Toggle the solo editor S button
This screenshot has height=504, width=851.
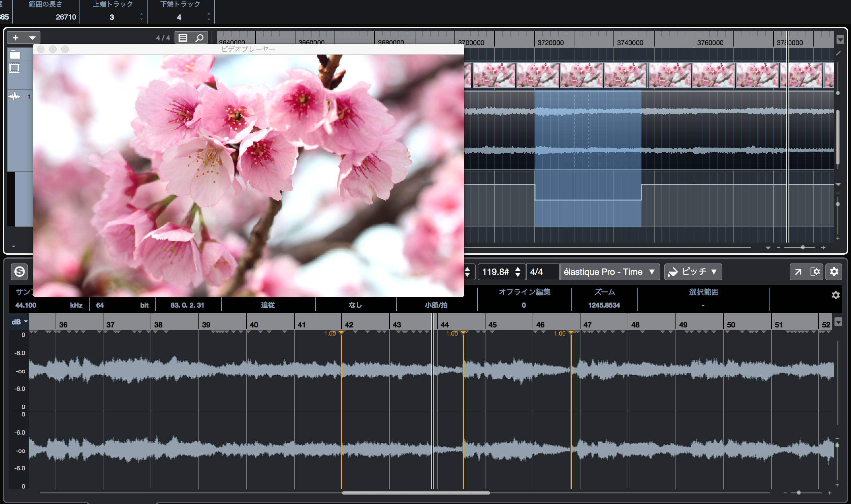point(19,272)
